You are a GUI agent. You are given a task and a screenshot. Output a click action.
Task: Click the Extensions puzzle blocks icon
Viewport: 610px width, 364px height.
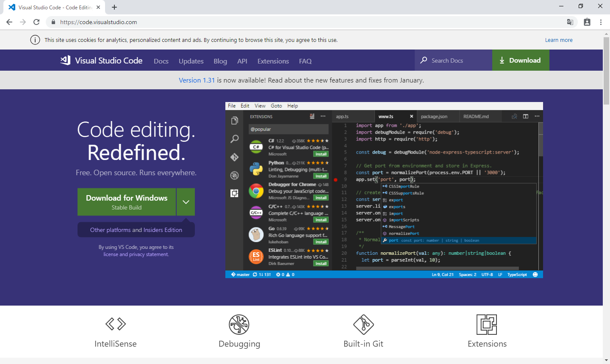[487, 324]
